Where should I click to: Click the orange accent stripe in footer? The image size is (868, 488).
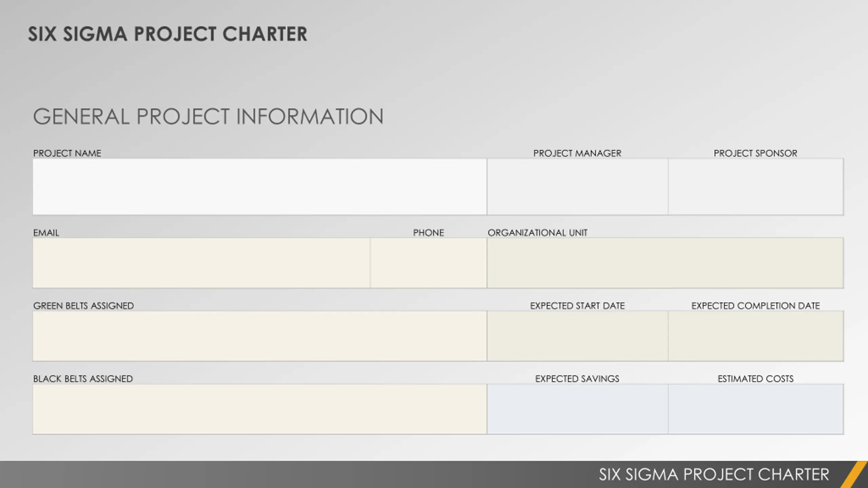(x=854, y=474)
